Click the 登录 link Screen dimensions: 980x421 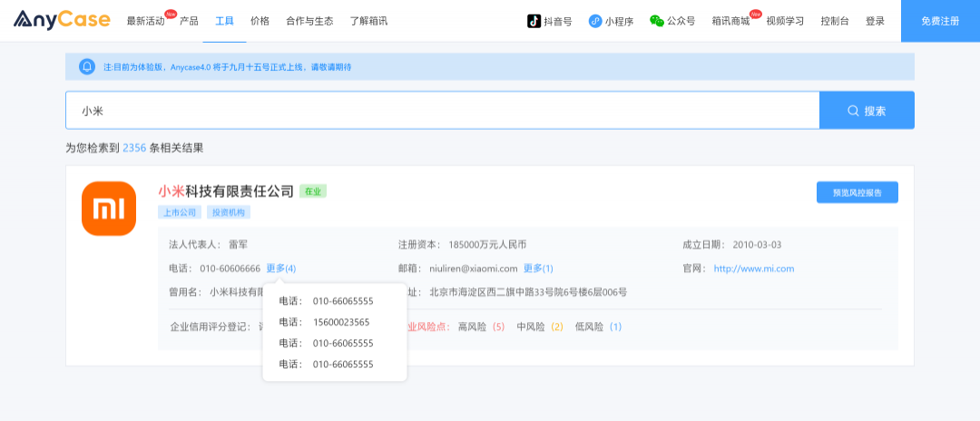(875, 21)
